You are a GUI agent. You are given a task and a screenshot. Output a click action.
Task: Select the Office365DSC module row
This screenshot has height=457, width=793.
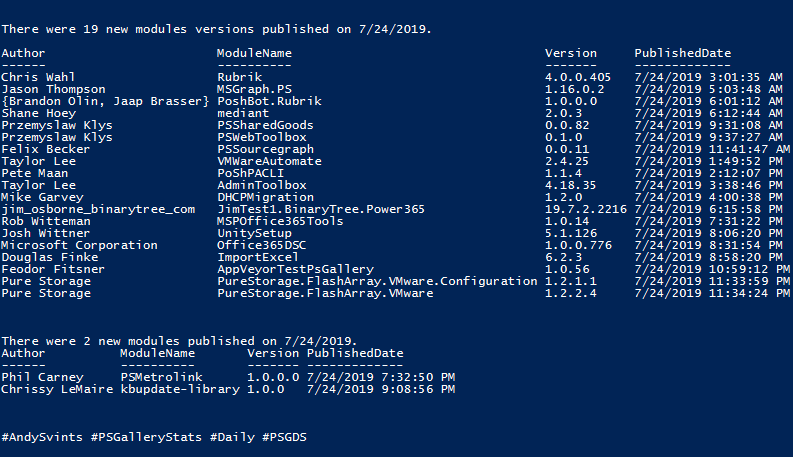tap(396, 245)
